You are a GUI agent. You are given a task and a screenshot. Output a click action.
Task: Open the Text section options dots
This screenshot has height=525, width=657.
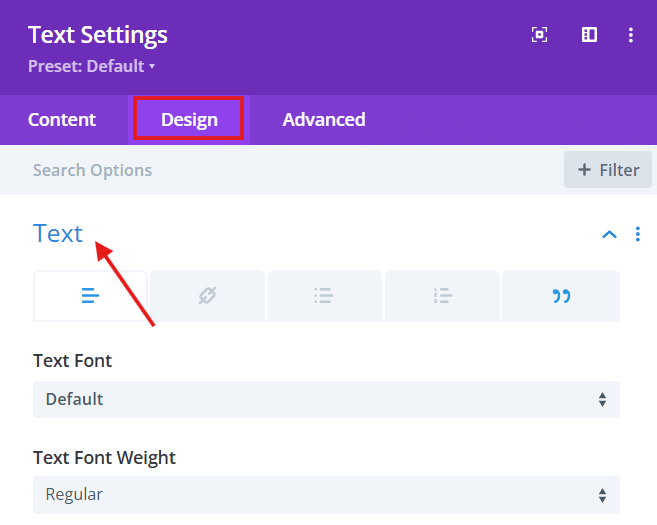click(x=638, y=234)
